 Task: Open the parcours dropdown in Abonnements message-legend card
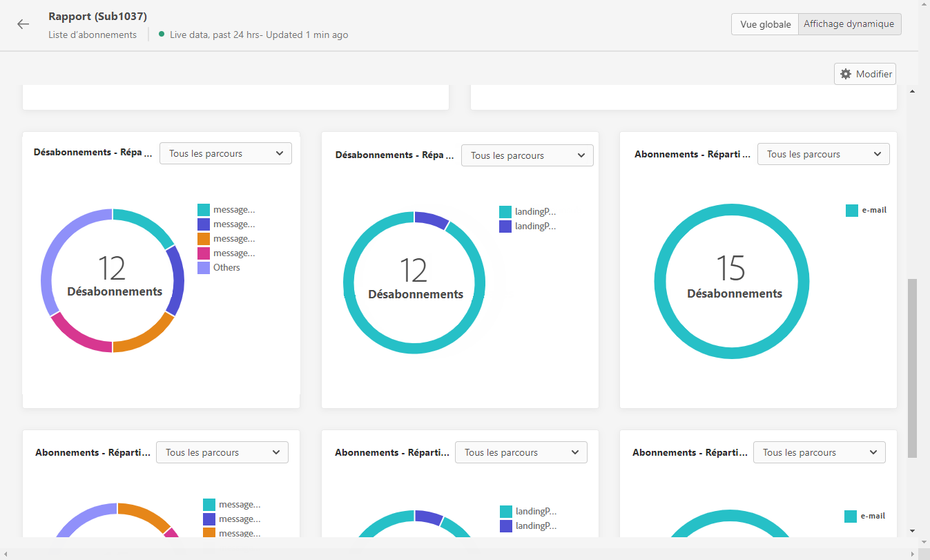(222, 452)
